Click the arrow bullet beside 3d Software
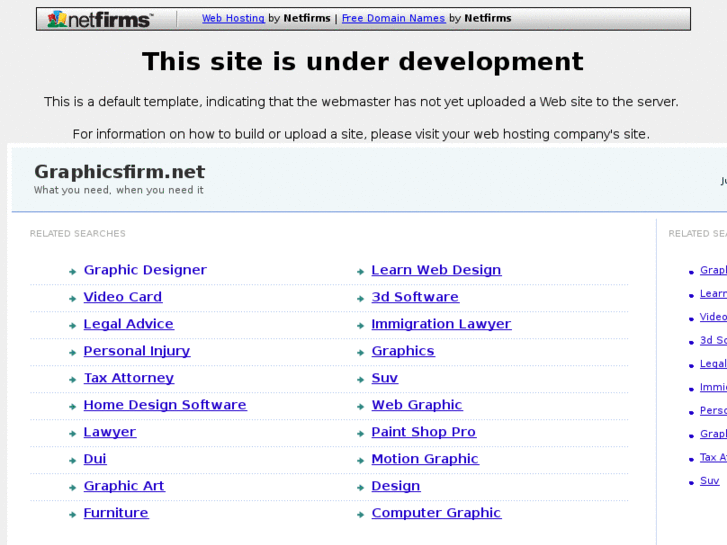Screen dimensions: 727x545 pyautogui.click(x=360, y=299)
